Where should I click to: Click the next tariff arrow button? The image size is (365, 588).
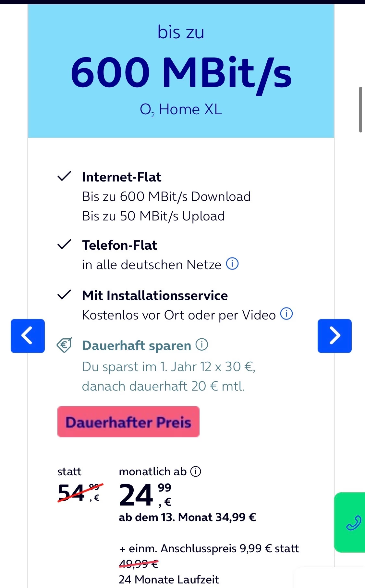point(335,336)
